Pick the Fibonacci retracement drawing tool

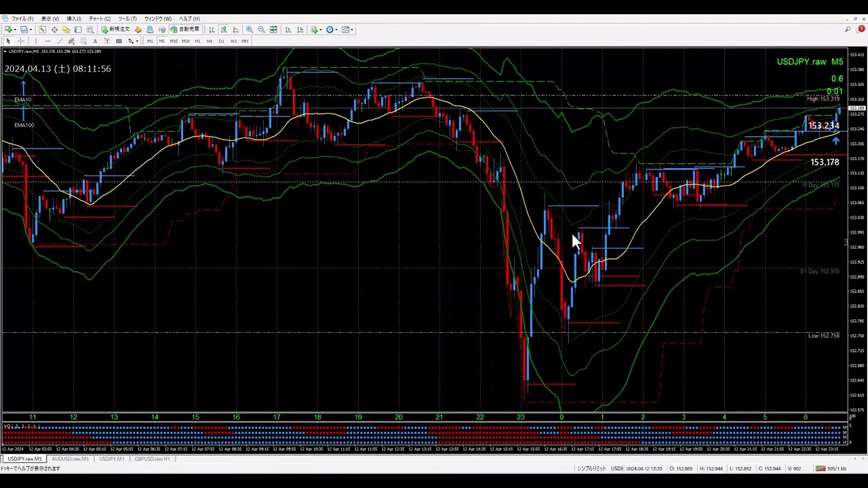tap(83, 41)
